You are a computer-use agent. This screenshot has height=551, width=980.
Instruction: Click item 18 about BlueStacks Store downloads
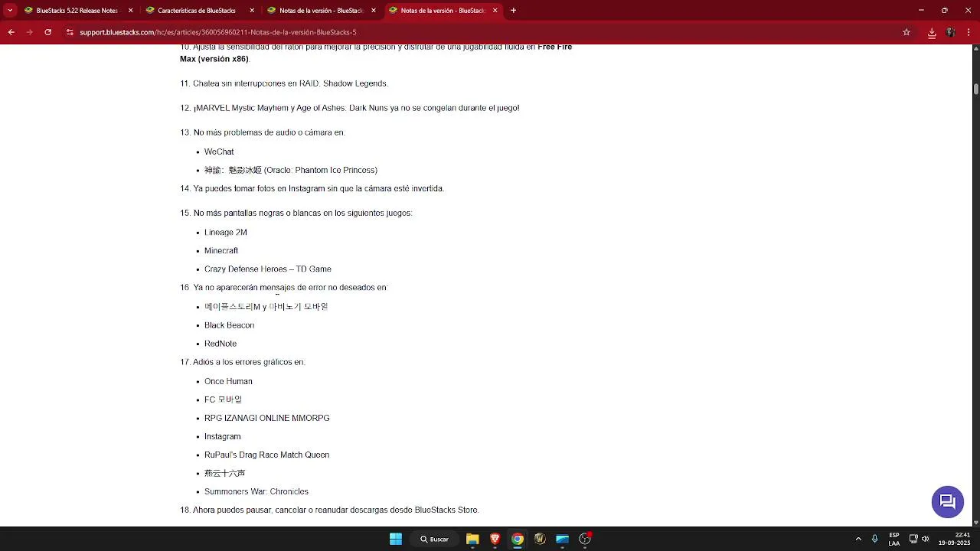(x=329, y=510)
